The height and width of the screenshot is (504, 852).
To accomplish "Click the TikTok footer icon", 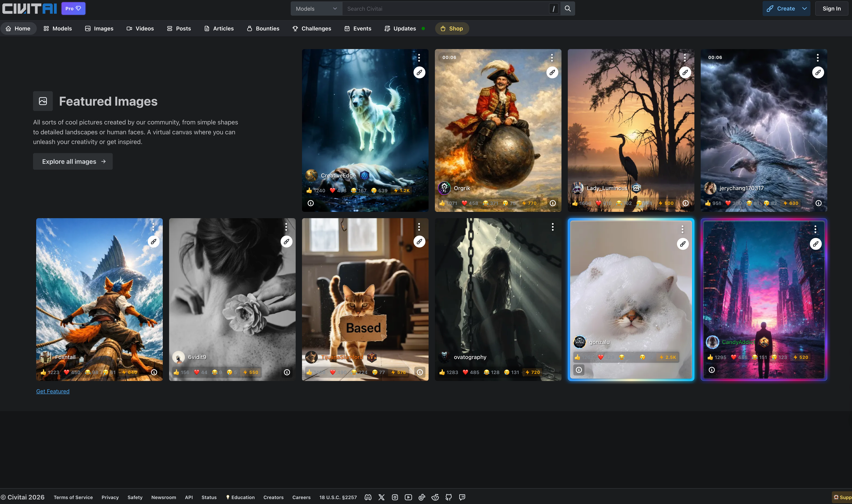I will [422, 497].
